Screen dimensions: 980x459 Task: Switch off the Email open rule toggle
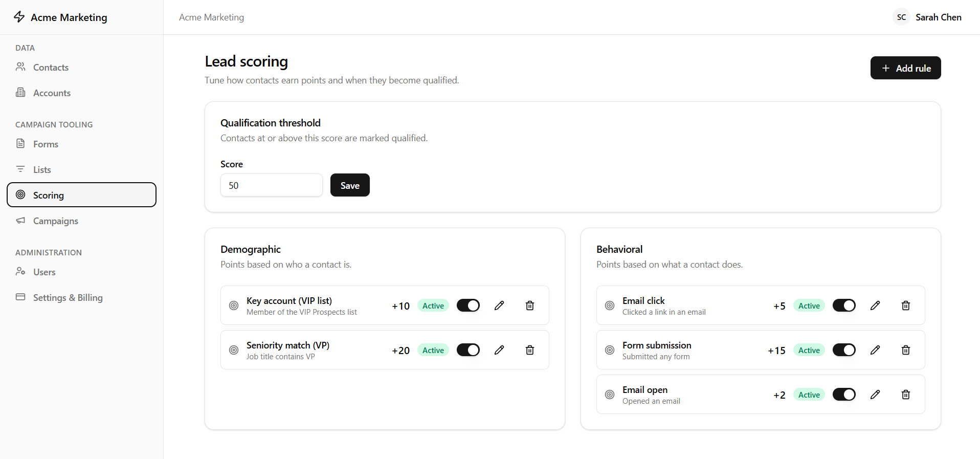pyautogui.click(x=844, y=395)
